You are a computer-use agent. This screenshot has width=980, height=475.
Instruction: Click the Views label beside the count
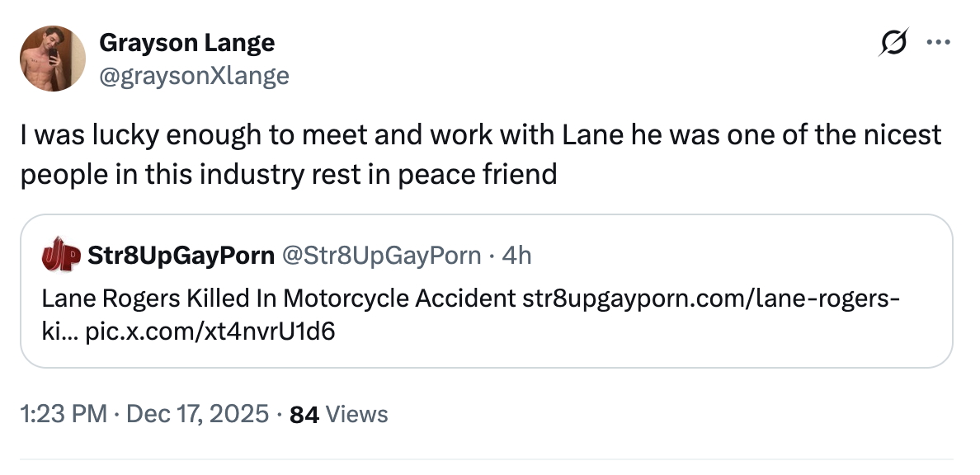357,413
